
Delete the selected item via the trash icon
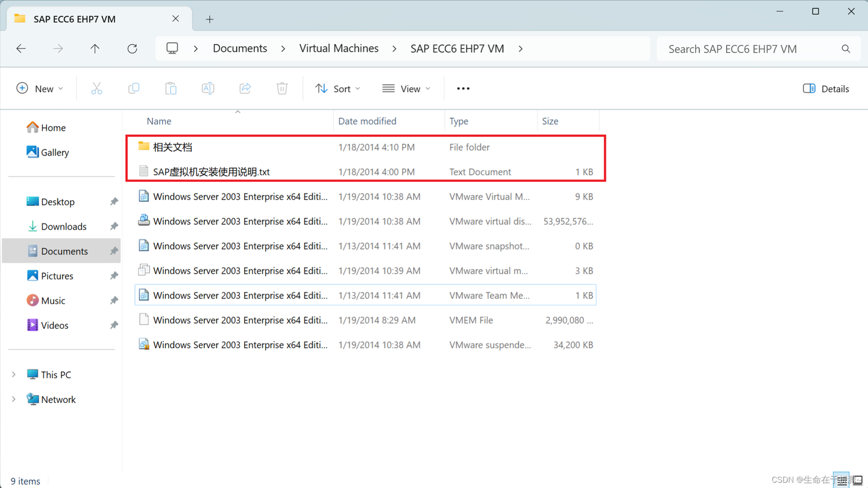[x=281, y=88]
